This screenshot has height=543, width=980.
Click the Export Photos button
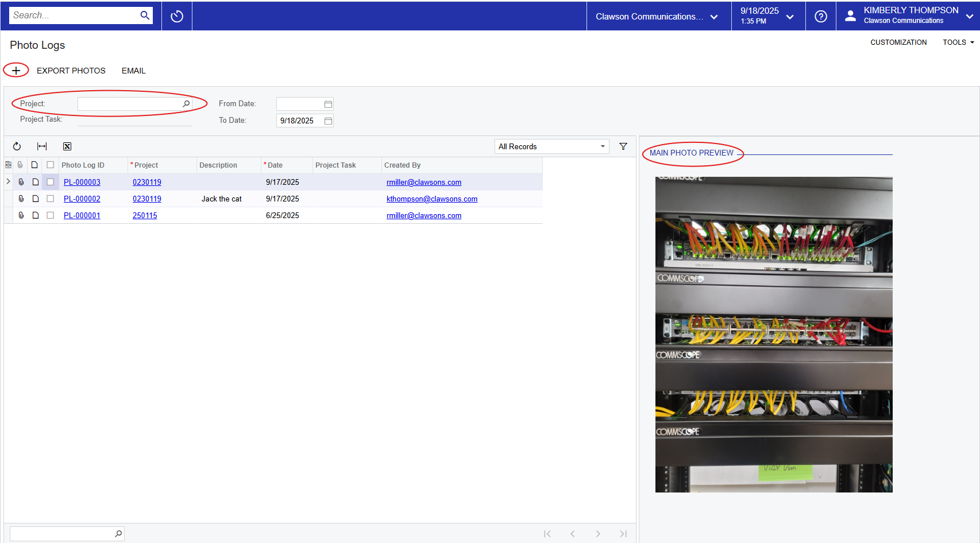coord(71,71)
